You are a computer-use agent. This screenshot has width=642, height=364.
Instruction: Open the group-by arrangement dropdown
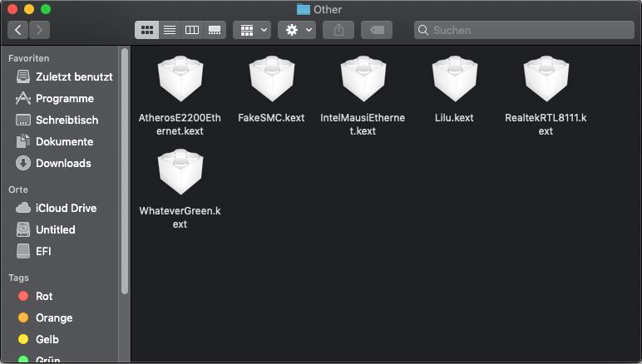[252, 30]
